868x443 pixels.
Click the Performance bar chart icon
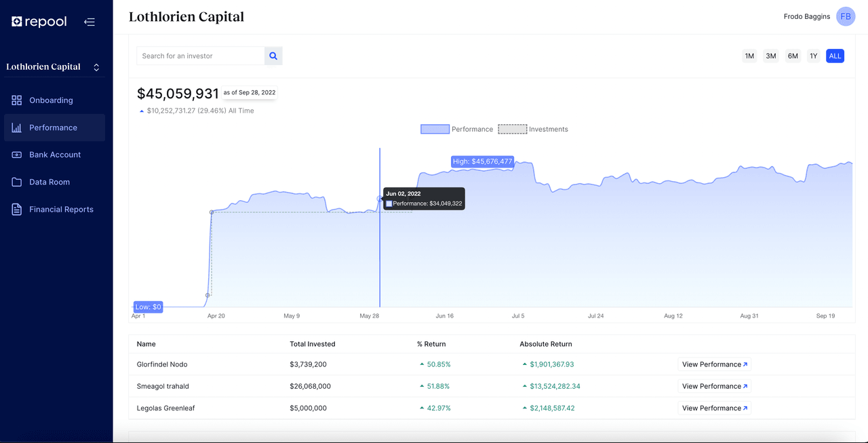coord(17,128)
